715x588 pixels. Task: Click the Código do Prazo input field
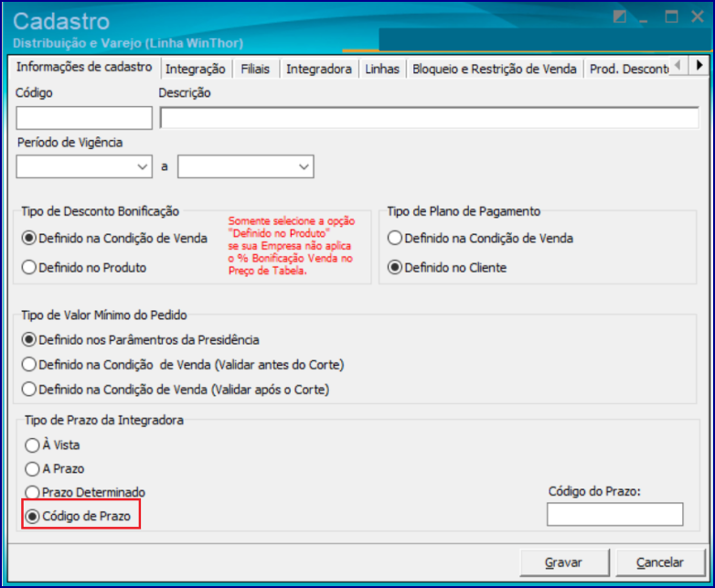pos(614,514)
